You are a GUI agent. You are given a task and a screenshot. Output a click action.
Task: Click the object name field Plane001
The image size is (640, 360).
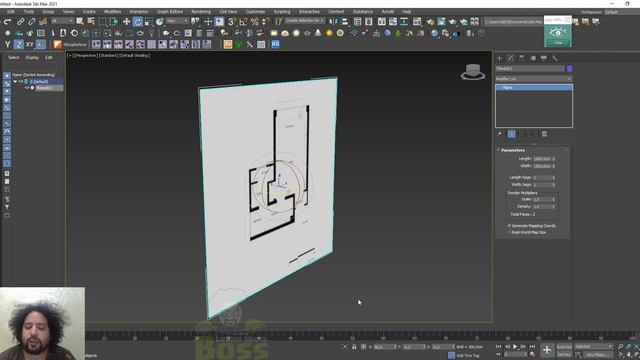click(530, 69)
